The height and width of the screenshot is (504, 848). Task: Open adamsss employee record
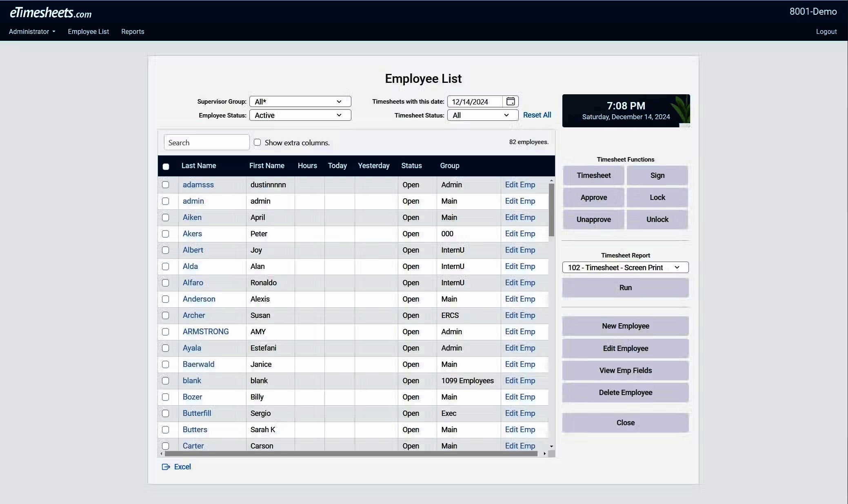pos(198,185)
